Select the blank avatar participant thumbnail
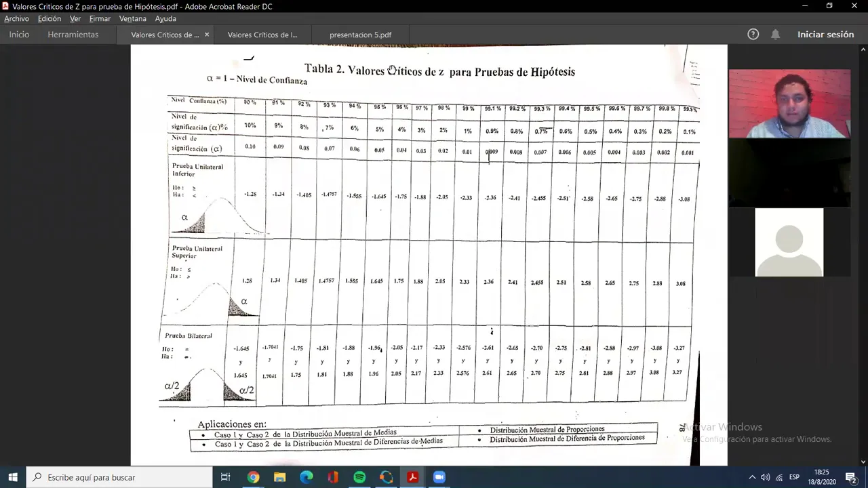This screenshot has height=488, width=868. [x=789, y=242]
